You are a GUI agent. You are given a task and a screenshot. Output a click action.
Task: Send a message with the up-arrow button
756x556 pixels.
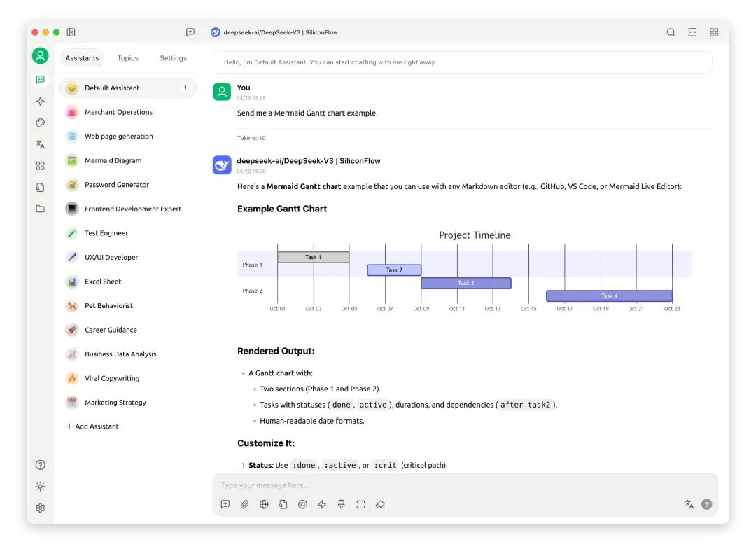[706, 503]
